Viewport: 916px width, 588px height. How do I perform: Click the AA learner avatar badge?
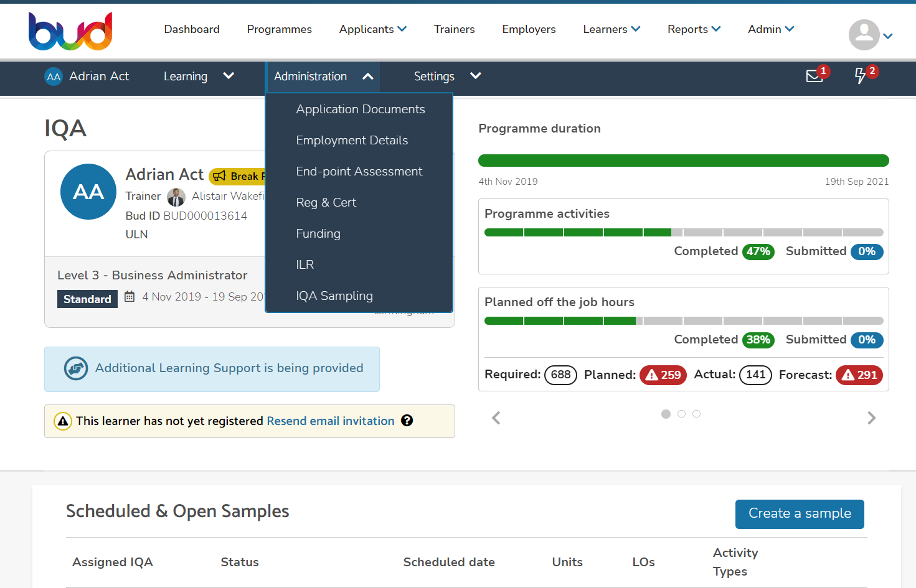click(88, 192)
